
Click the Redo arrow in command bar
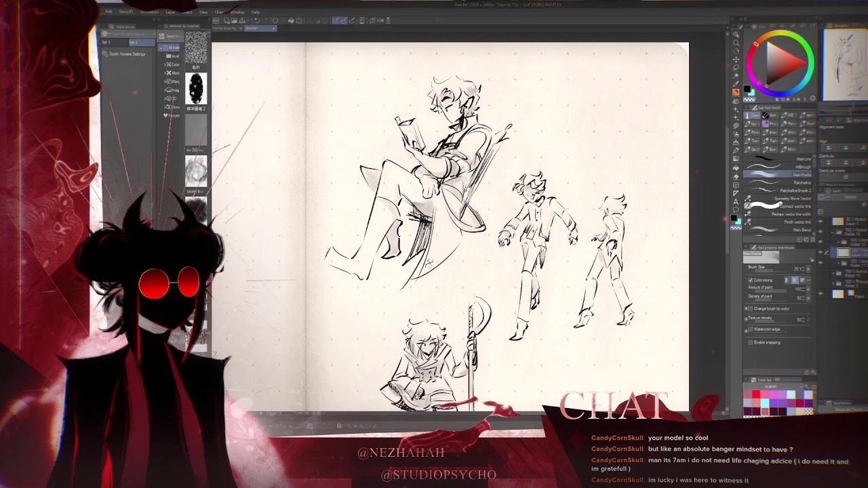pyautogui.click(x=265, y=20)
